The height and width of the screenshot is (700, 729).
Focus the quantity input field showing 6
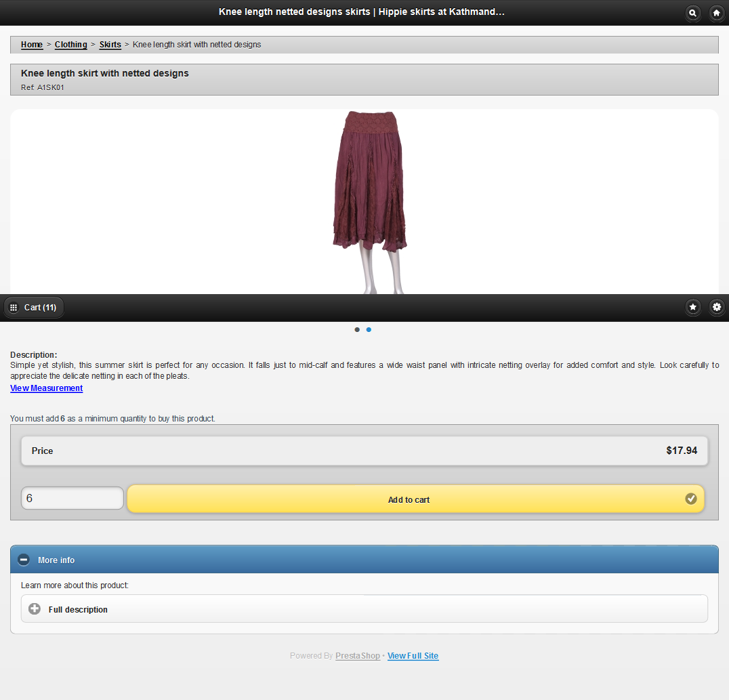click(x=72, y=498)
